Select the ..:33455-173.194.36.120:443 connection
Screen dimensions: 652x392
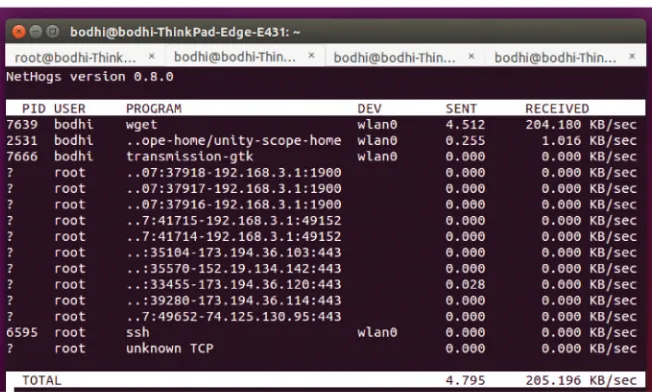tap(234, 285)
